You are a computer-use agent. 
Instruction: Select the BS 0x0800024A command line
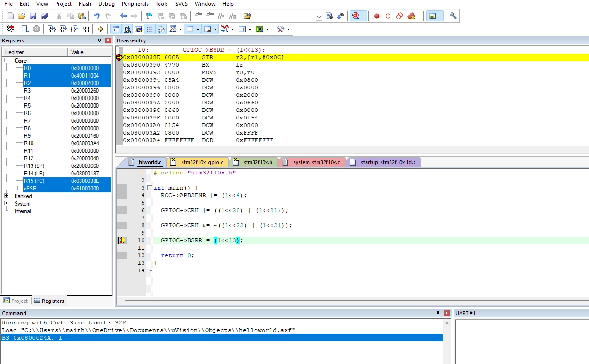point(222,338)
